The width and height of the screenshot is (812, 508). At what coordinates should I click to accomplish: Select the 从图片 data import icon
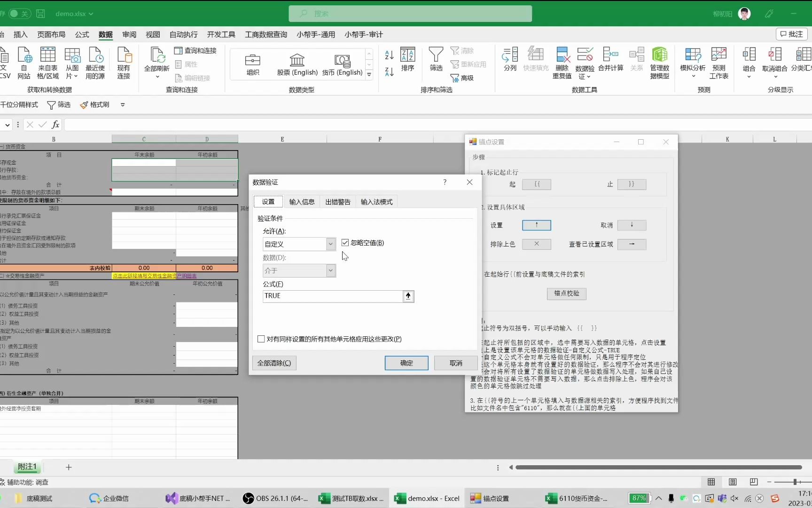point(72,63)
